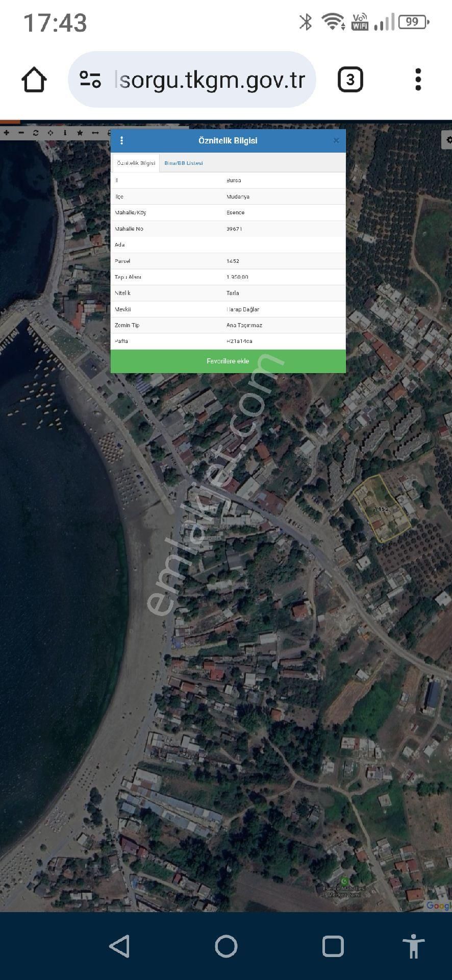Select the Parsel value 1452 in table
Viewport: 452px width, 980px height.
click(x=233, y=261)
